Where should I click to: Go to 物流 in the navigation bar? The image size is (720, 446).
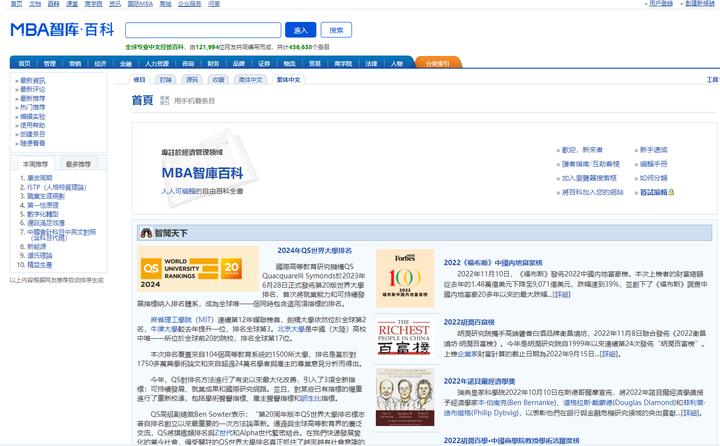289,63
